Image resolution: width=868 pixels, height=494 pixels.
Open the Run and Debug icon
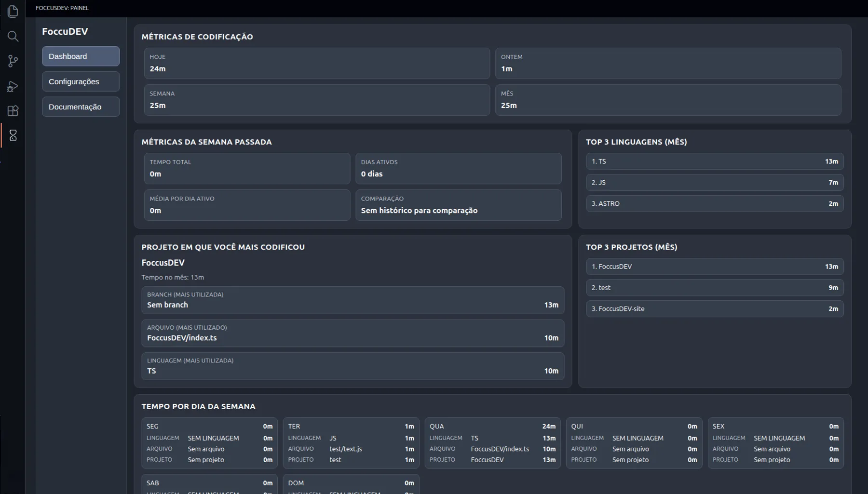(x=13, y=86)
